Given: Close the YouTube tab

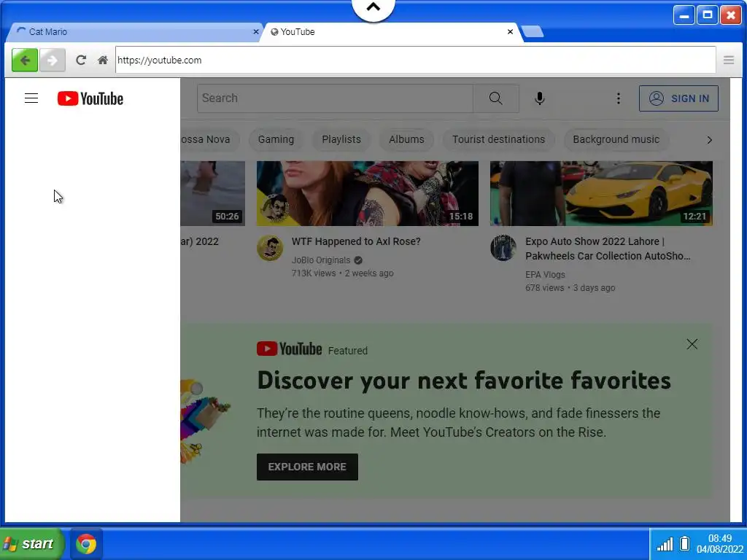Looking at the screenshot, I should coord(510,32).
